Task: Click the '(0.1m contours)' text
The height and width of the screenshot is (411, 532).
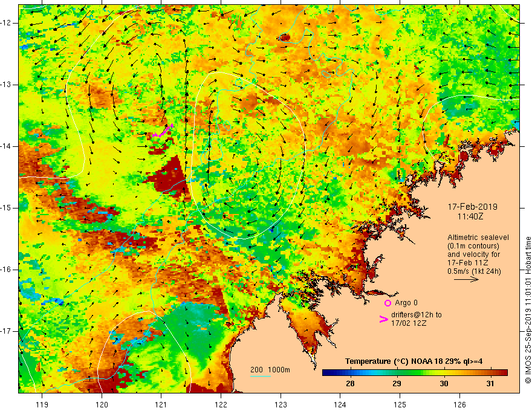Action: click(x=473, y=246)
